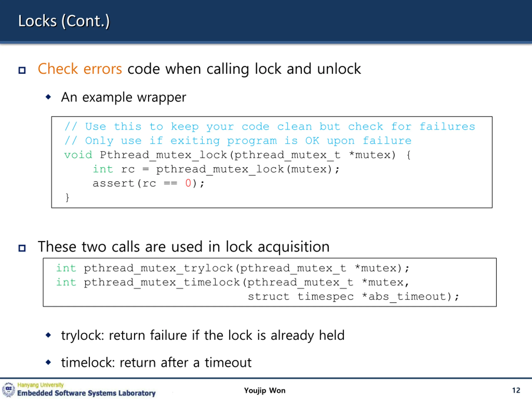Click the slide number 12
Screen dimensions: 532x399
coord(516,390)
